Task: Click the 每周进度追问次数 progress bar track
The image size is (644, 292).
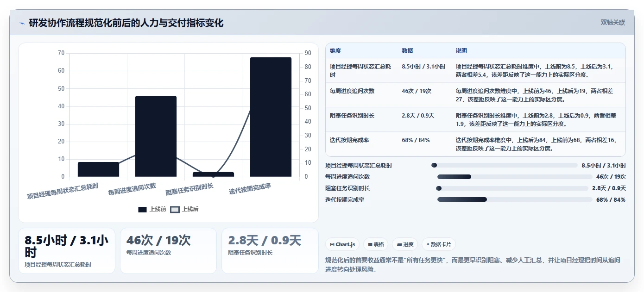Action: coord(515,177)
